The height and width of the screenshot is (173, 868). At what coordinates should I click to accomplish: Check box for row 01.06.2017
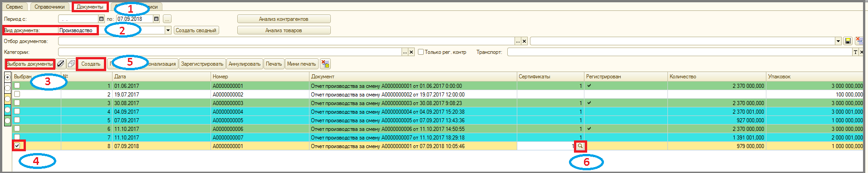(17, 86)
